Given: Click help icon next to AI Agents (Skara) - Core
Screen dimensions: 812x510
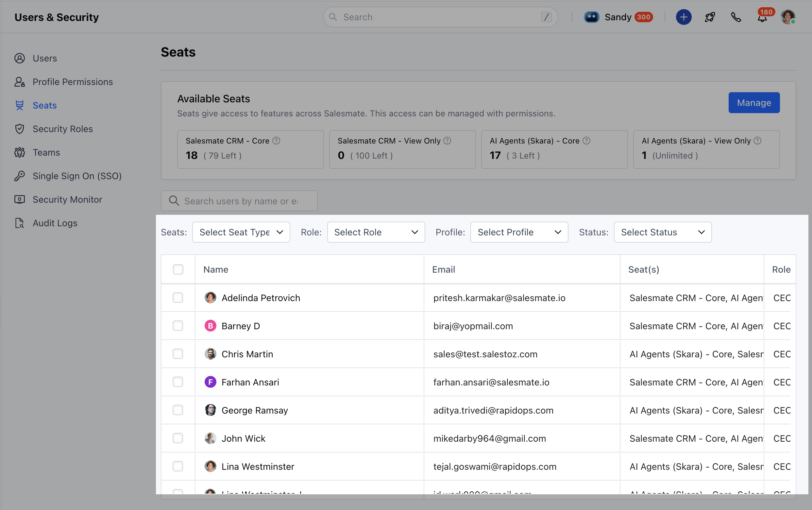Looking at the screenshot, I should pos(586,141).
